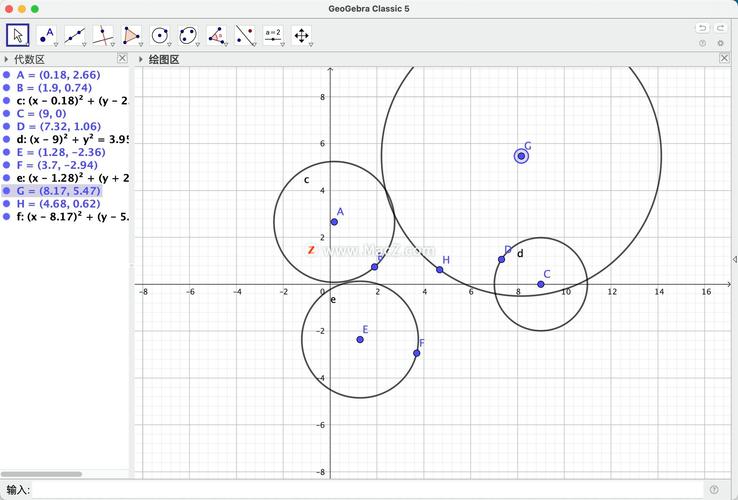Select the Slider a=2 tool

(273, 35)
